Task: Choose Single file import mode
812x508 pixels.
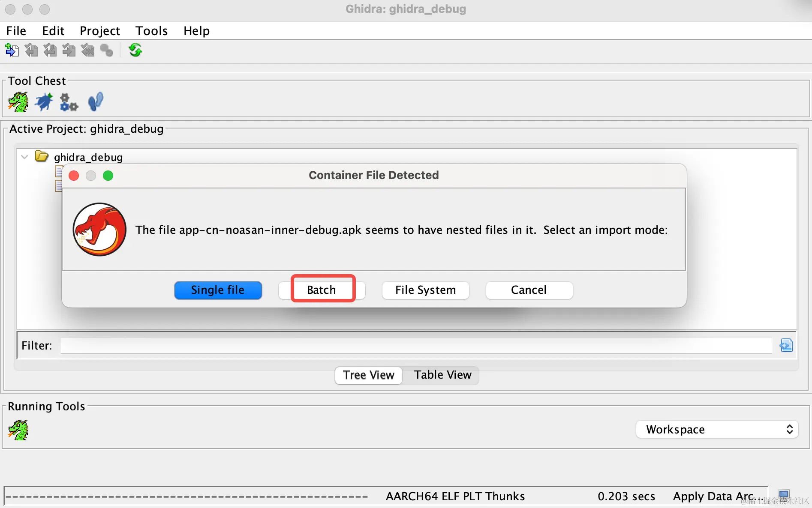Action: (x=218, y=290)
